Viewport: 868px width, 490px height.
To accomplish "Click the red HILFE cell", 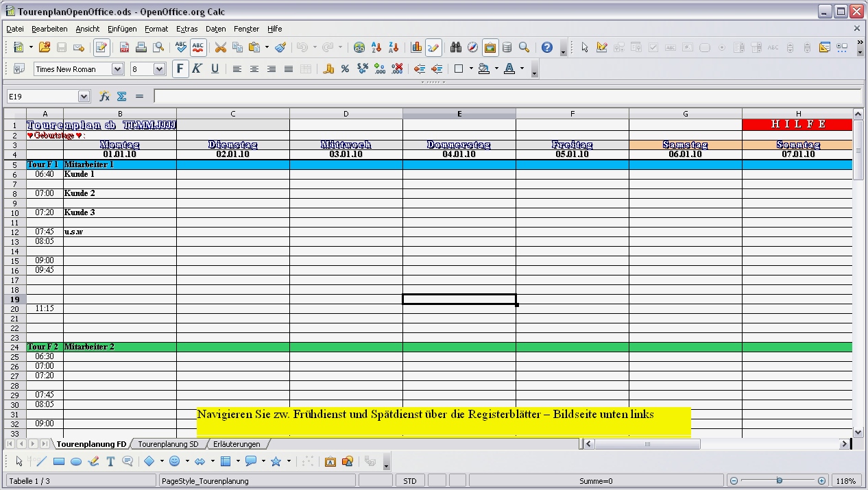I will (797, 125).
